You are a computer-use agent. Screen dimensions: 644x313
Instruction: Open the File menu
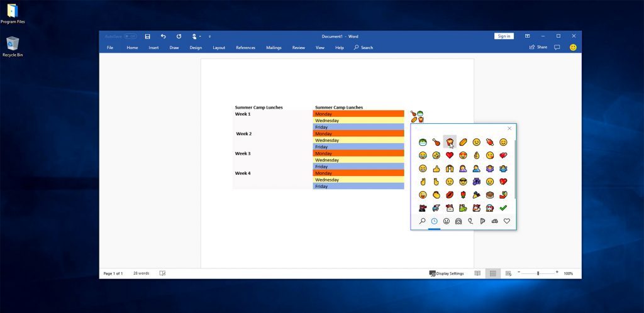(x=110, y=48)
